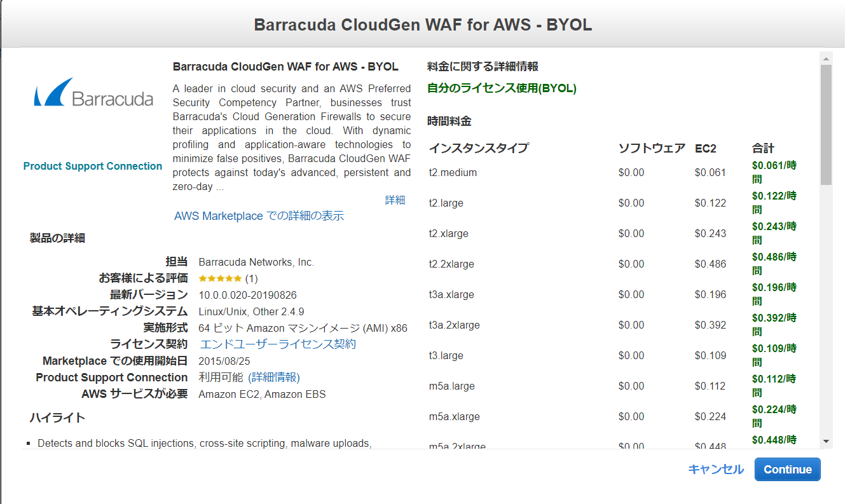
Task: Click the vertical scrollbar thumb
Action: [826, 124]
